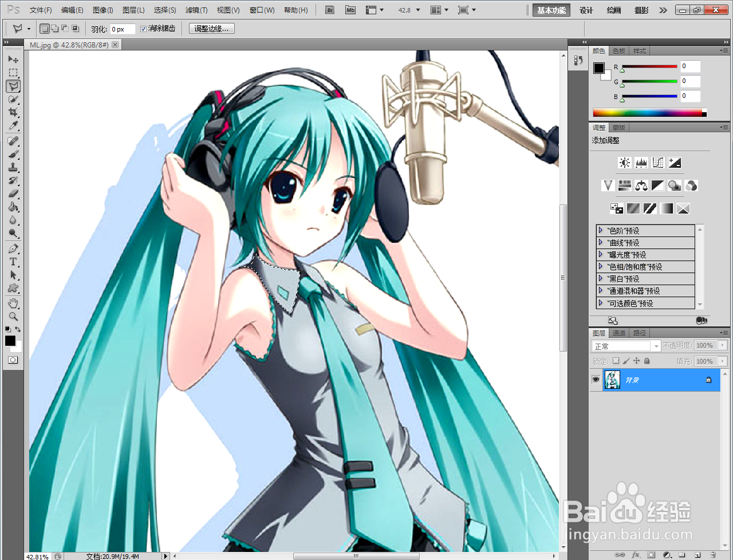733x560 pixels.
Task: Add a Color Balance adjustment
Action: click(641, 186)
